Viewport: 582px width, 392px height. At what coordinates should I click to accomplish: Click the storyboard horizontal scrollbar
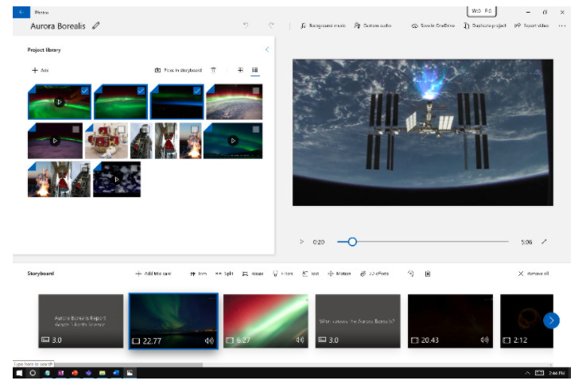coord(128,365)
